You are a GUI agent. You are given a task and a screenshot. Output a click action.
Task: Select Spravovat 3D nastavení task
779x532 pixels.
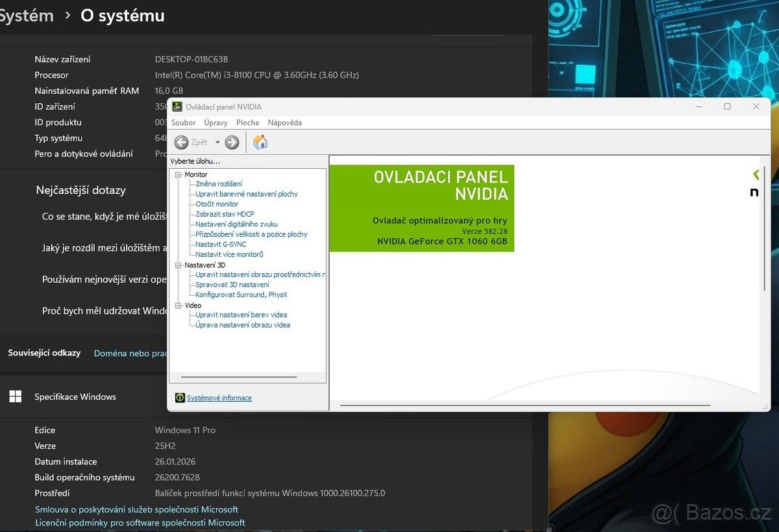click(232, 285)
